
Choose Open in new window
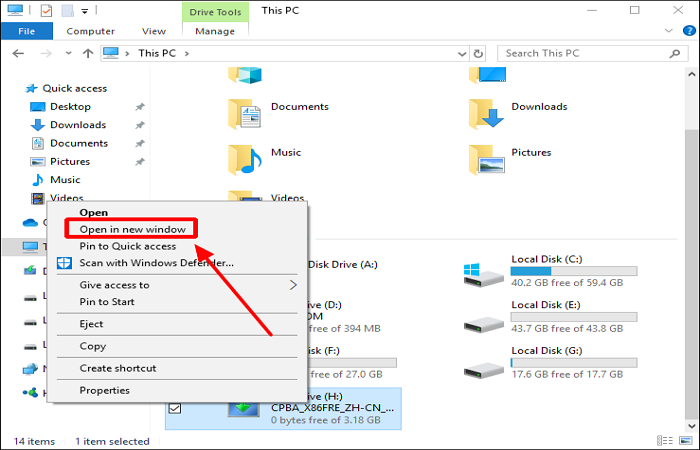(132, 229)
